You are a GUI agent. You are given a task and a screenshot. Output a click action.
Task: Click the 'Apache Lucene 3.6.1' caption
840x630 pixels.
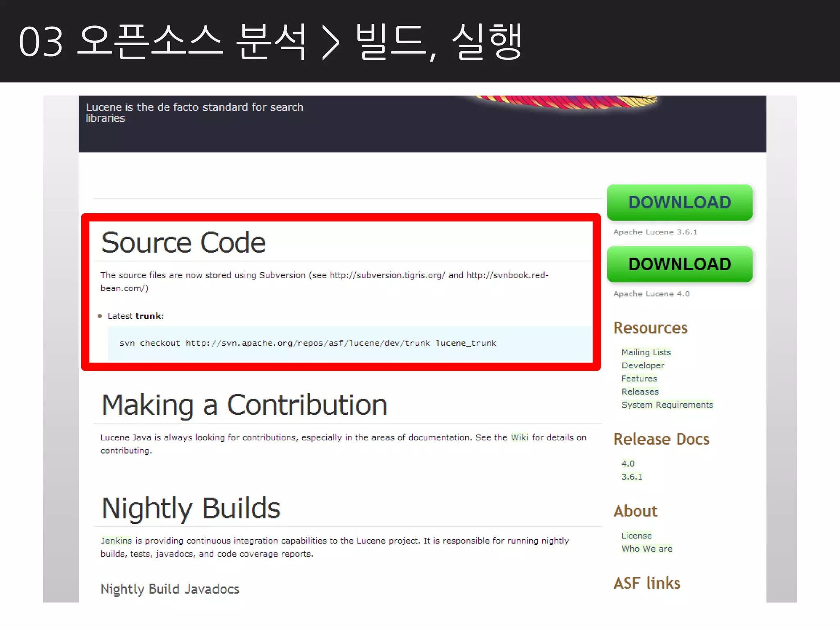(655, 232)
